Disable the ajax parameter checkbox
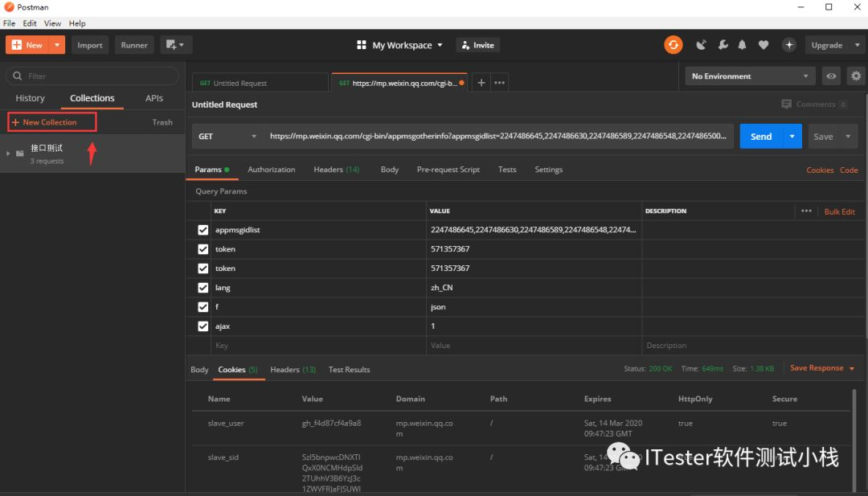 203,326
